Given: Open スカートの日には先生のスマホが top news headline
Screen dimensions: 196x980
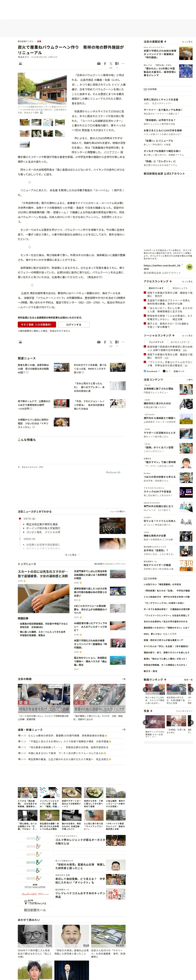Looking at the screenshot, I should pyautogui.click(x=43, y=574).
